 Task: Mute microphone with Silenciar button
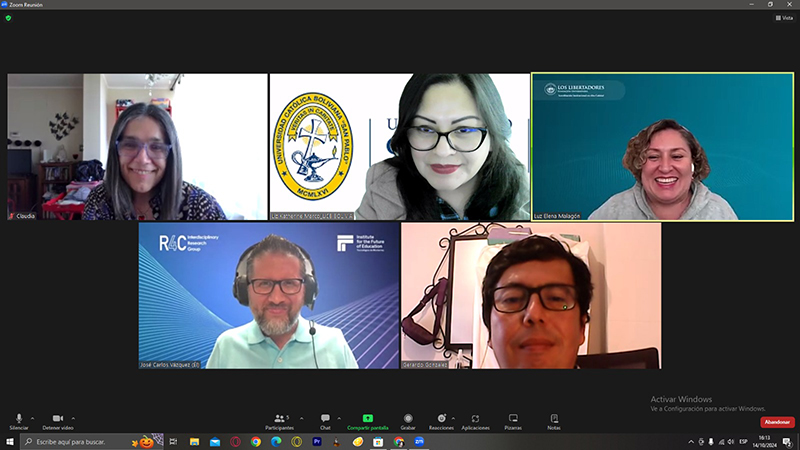point(18,420)
